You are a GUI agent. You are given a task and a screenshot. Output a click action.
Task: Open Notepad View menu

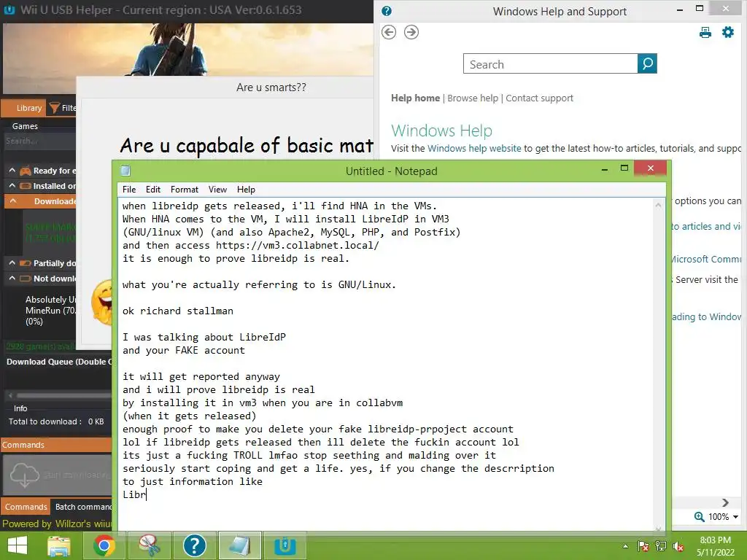click(217, 190)
